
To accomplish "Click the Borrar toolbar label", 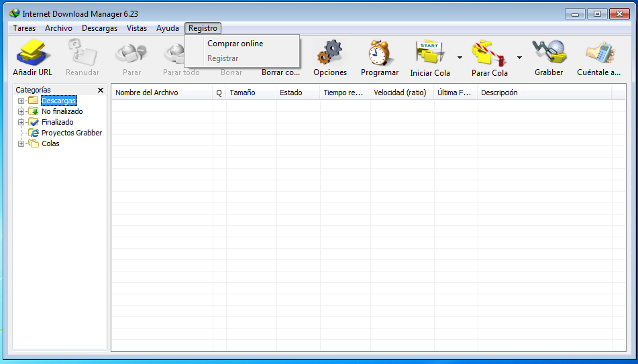I will point(231,72).
